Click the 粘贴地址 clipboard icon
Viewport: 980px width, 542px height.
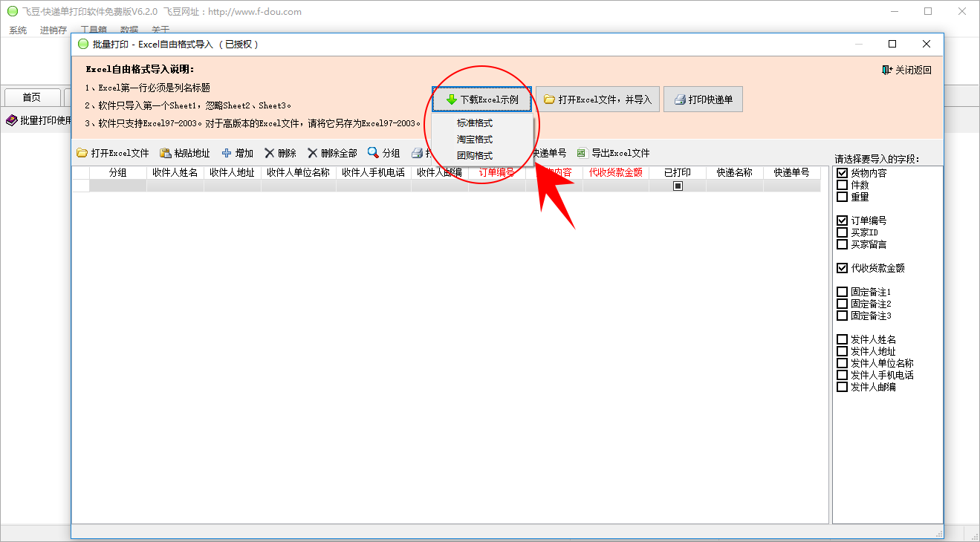click(166, 153)
